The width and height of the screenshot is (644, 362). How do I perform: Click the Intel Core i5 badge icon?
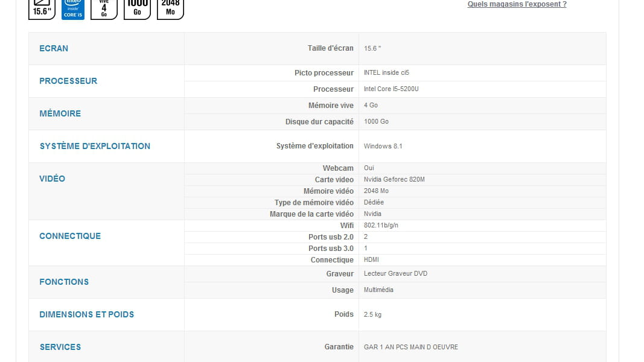click(x=73, y=10)
